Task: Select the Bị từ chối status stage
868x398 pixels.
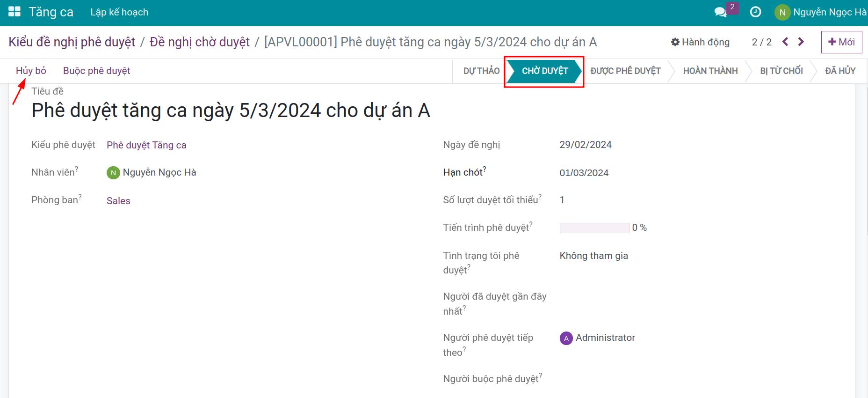Action: (781, 71)
